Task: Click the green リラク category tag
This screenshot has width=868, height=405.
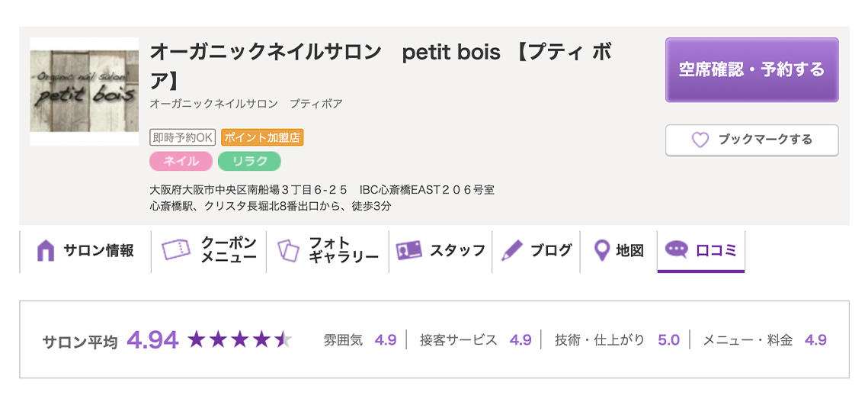Action: [250, 161]
